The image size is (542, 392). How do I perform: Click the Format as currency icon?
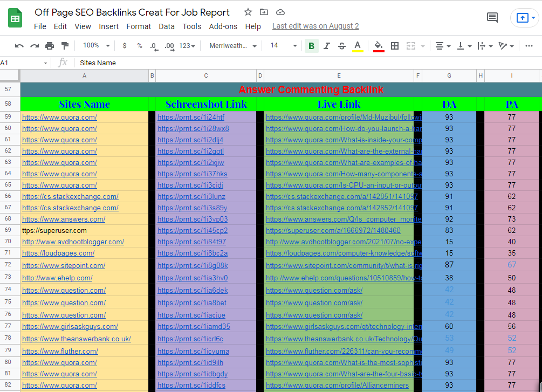[125, 45]
